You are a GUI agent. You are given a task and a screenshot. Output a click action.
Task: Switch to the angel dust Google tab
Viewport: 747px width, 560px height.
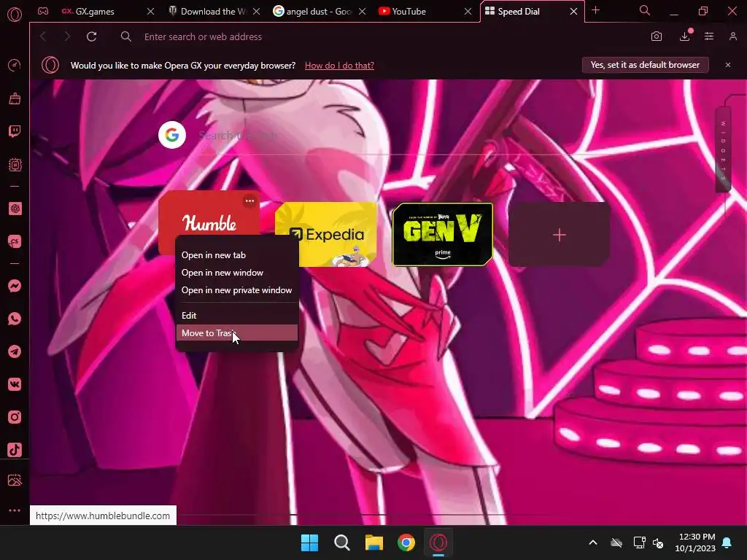[313, 12]
